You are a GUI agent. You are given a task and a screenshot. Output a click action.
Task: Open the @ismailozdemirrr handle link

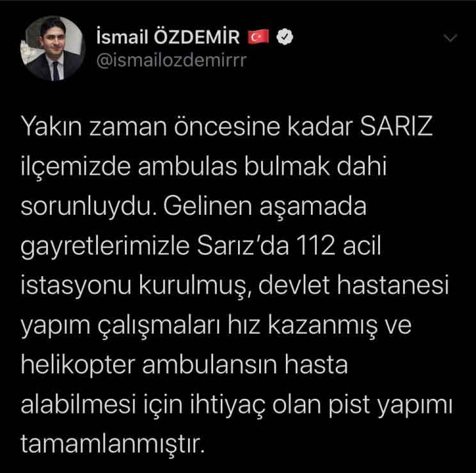[171, 61]
